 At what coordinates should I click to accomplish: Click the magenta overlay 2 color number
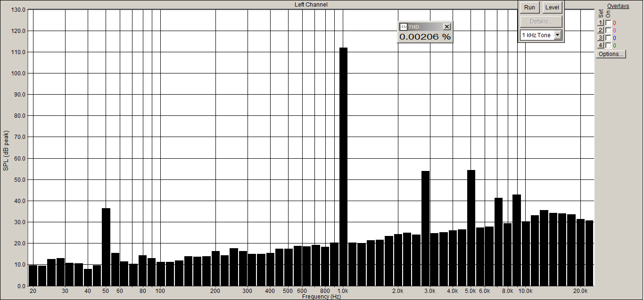pyautogui.click(x=614, y=30)
